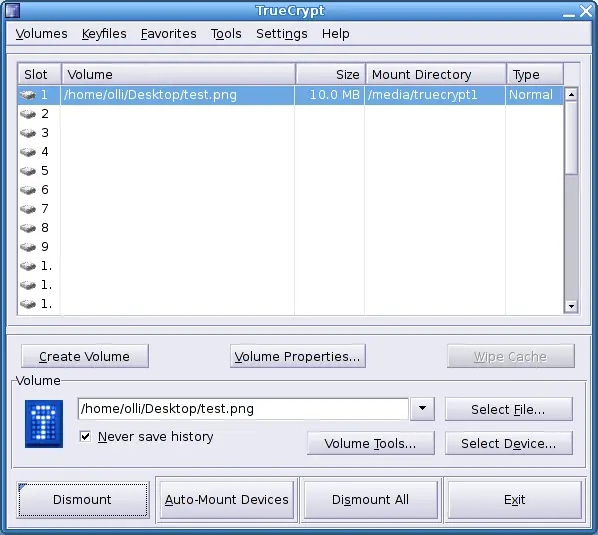This screenshot has height=535, width=598.
Task: Click the scrollbar down arrow
Action: click(x=571, y=306)
